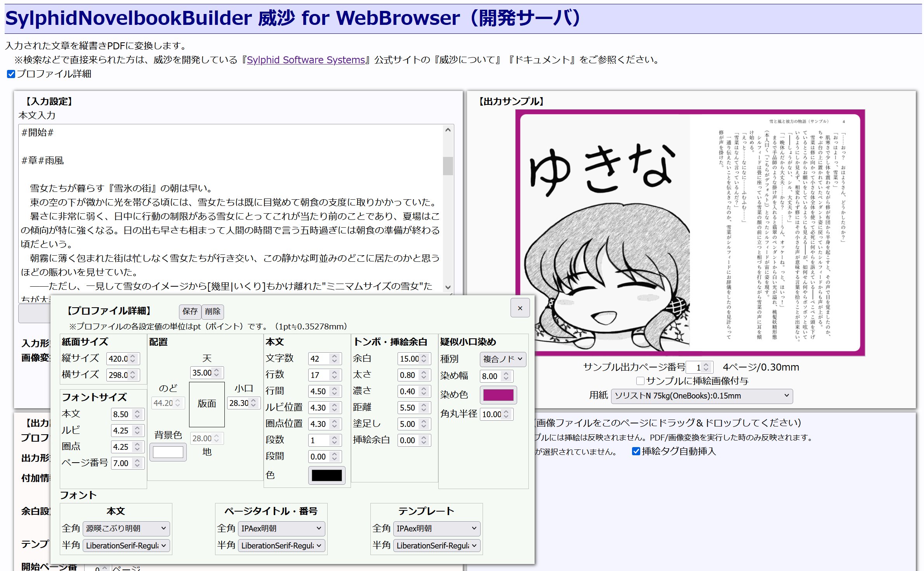The image size is (924, 571).
Task: Open the 用紙 paper type dropdown
Action: [x=701, y=396]
